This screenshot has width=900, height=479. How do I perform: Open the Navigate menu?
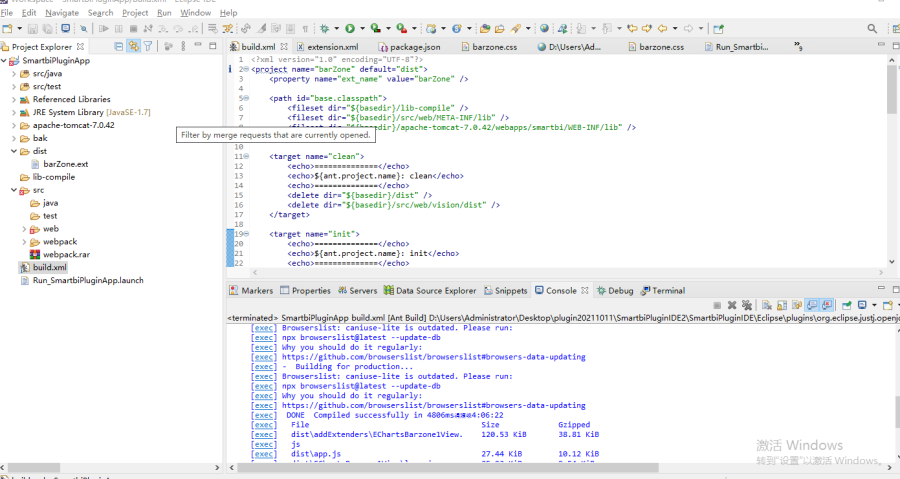pos(62,13)
